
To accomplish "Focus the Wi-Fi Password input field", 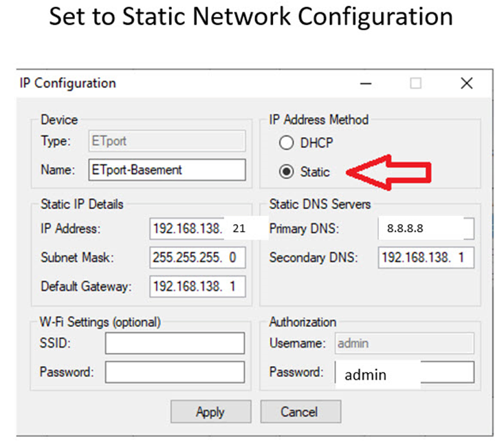I will point(175,372).
